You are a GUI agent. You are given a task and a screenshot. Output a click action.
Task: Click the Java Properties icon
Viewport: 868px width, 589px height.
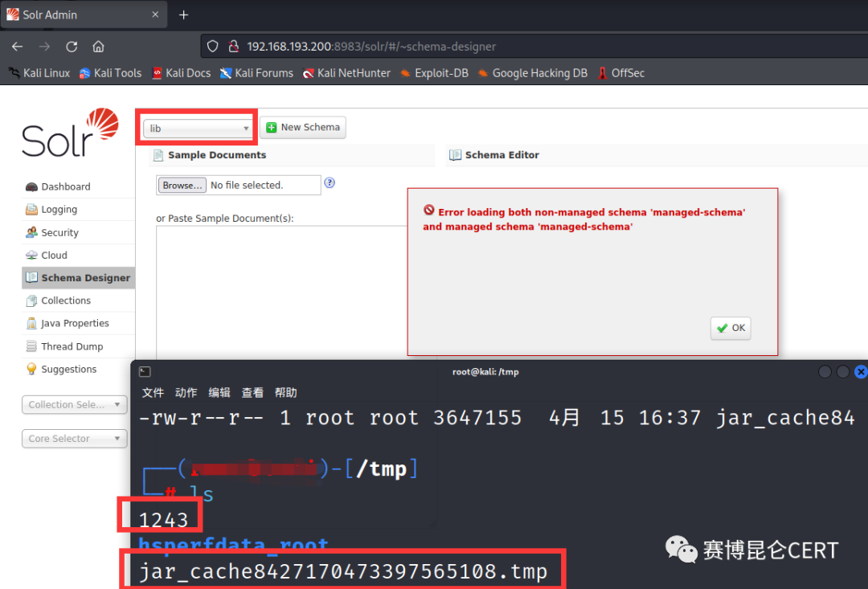31,323
